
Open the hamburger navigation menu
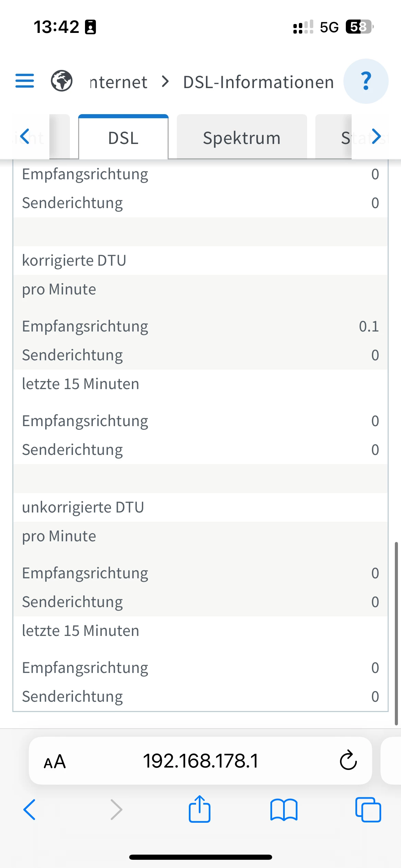[x=25, y=81]
